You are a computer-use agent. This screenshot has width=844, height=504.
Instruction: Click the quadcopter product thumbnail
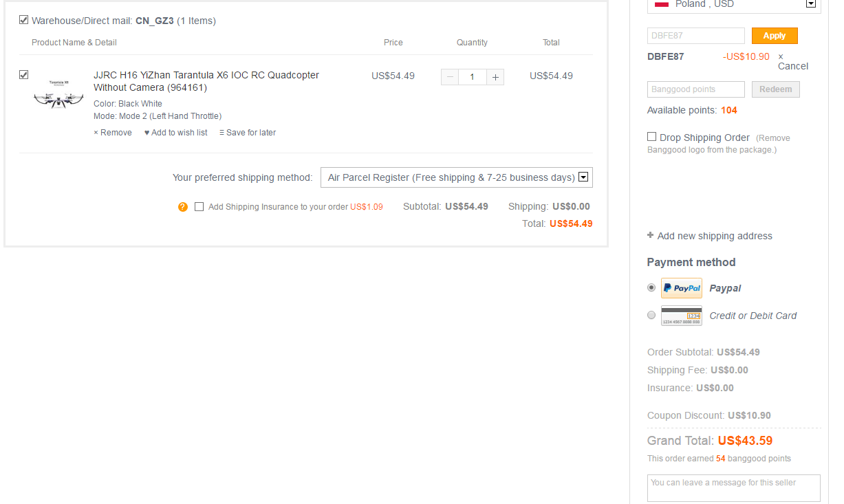click(x=58, y=94)
